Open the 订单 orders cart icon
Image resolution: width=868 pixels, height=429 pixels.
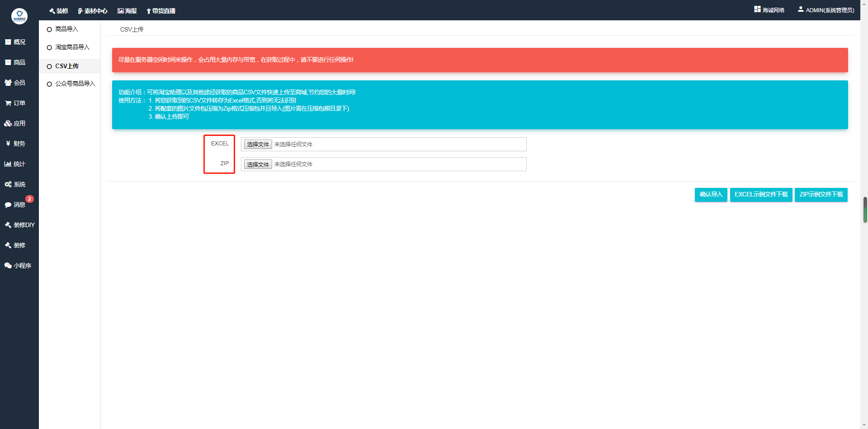(x=8, y=103)
